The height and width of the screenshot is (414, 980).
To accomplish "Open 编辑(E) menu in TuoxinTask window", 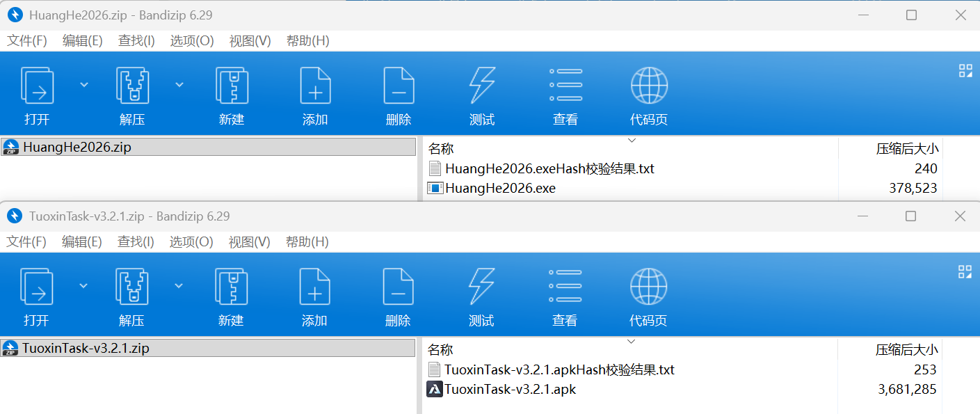I will pos(82,242).
